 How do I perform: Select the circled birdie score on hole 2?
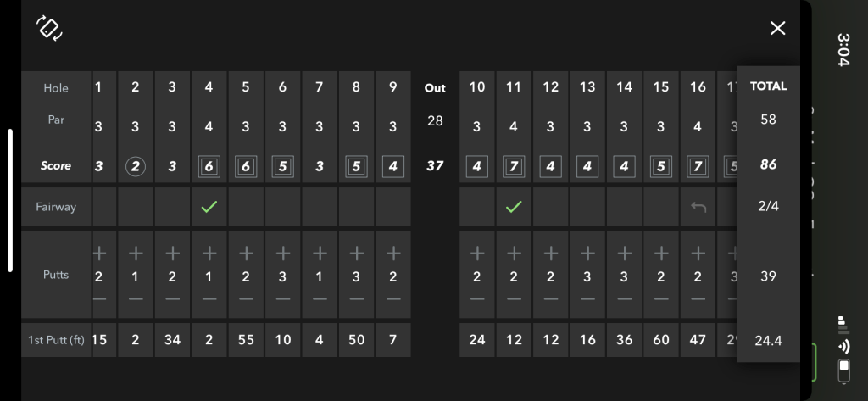coord(136,166)
